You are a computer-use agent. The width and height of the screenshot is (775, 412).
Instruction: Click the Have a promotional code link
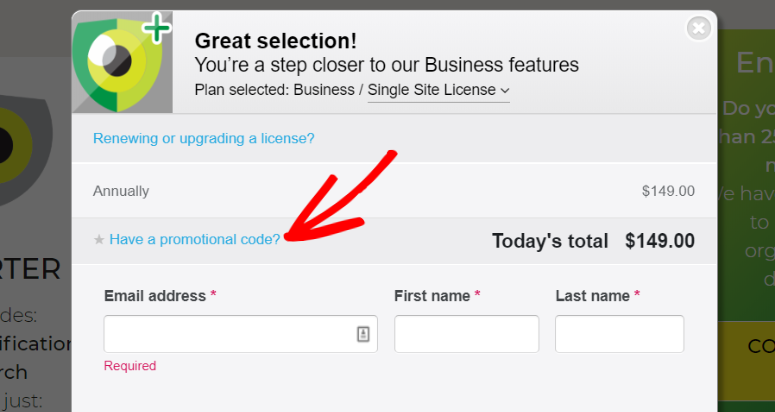click(x=195, y=240)
